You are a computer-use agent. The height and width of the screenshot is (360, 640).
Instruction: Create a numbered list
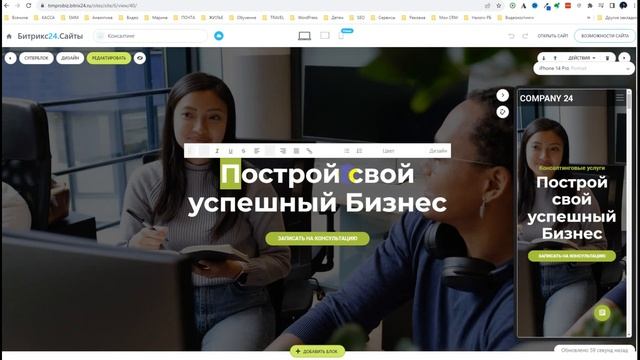360,151
